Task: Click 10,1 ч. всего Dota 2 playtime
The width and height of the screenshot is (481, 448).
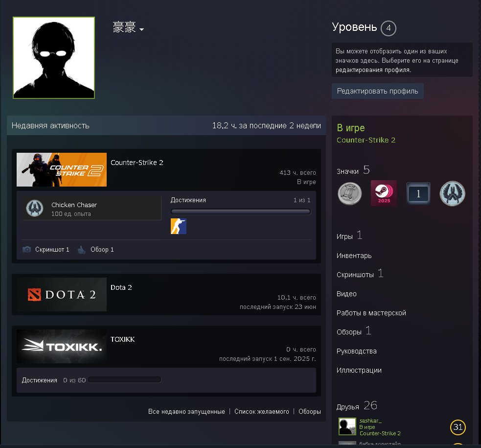Action: (297, 298)
